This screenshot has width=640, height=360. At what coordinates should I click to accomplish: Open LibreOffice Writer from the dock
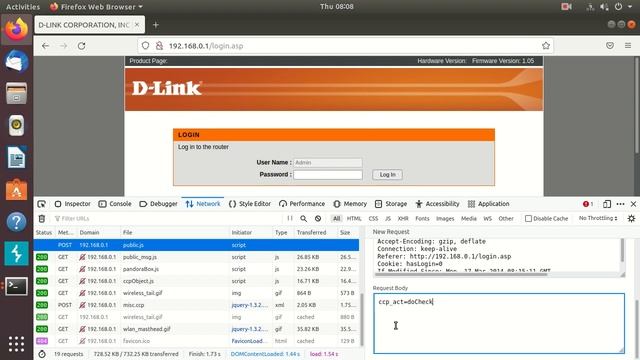point(16,158)
